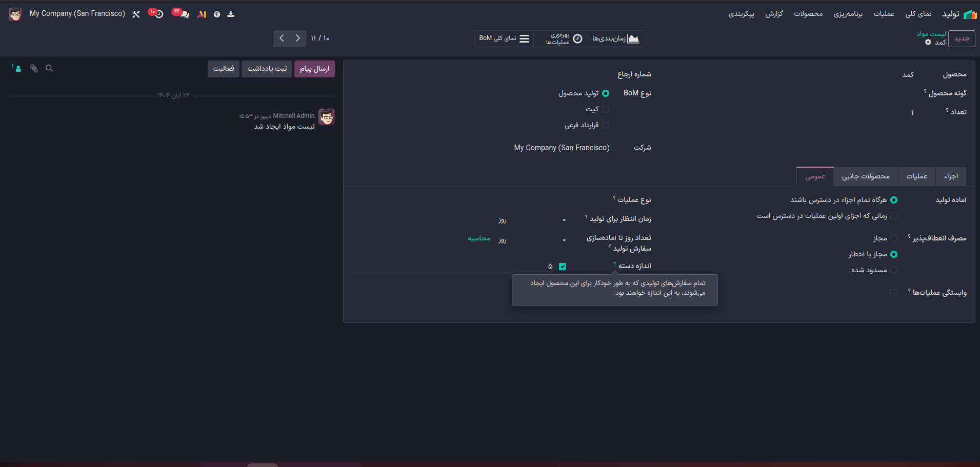Open the conversations chat bubbles icon
980x467 pixels.
coord(184,14)
